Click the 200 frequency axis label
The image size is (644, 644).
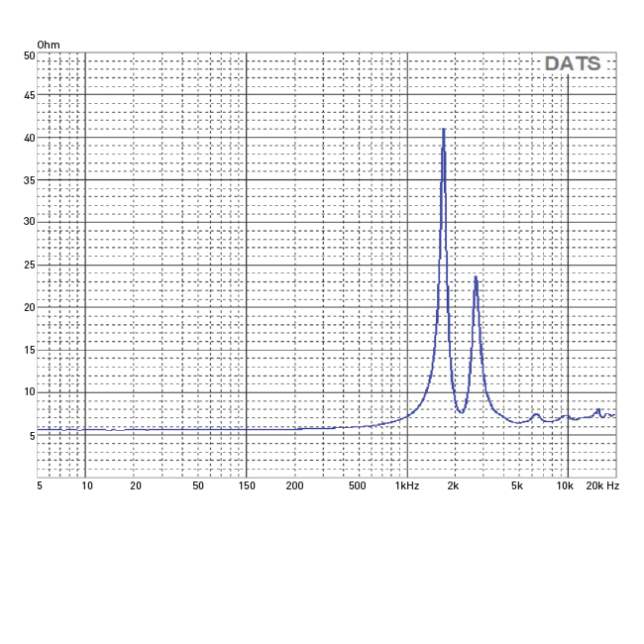coord(294,485)
